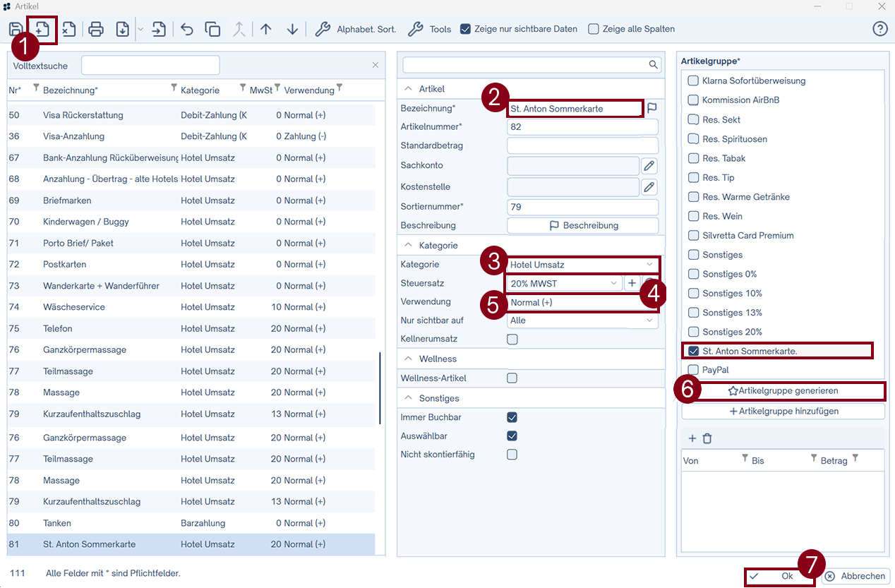Open the 'Nur sichtbar auf' dropdown
Screen dimensions: 895x588
point(582,320)
